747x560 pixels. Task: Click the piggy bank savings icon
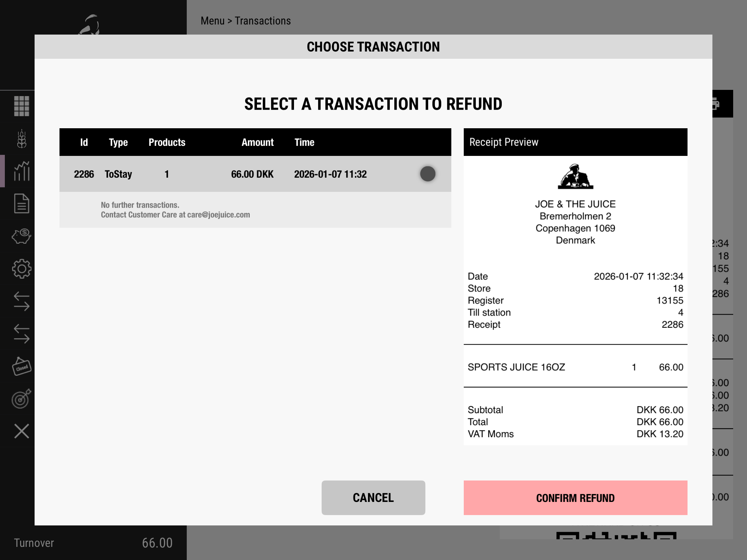coord(21,236)
